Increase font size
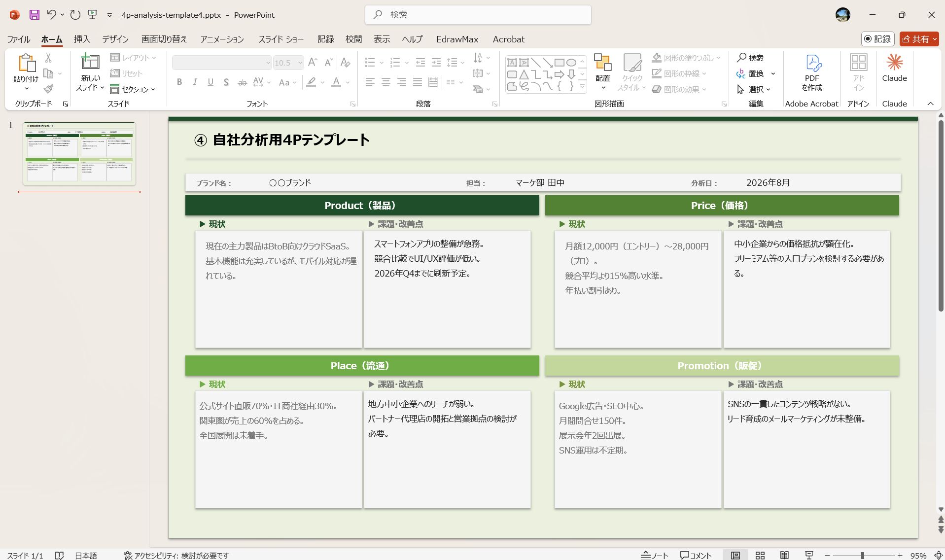Viewport: 945px width, 560px height. point(312,62)
